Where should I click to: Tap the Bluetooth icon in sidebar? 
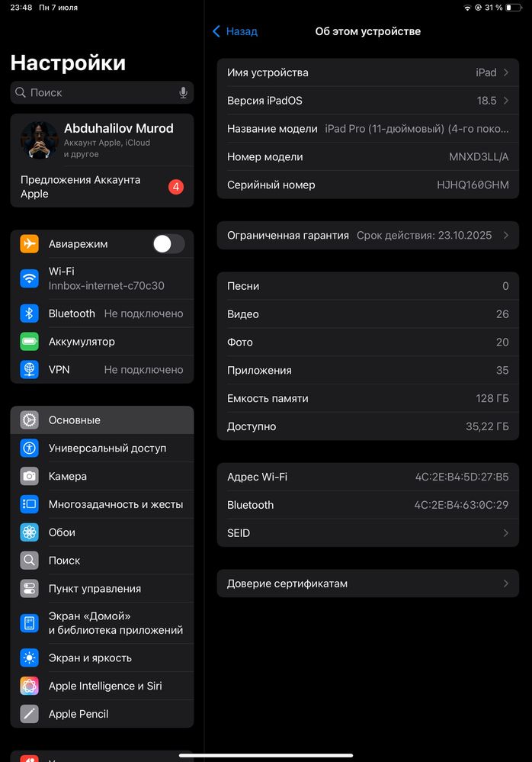click(x=29, y=313)
